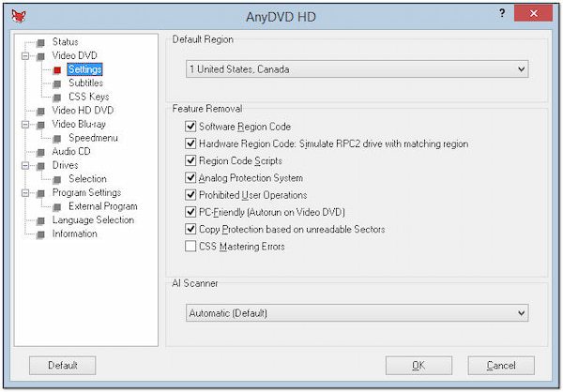563x392 pixels.
Task: Click the question mark help icon
Action: click(502, 14)
